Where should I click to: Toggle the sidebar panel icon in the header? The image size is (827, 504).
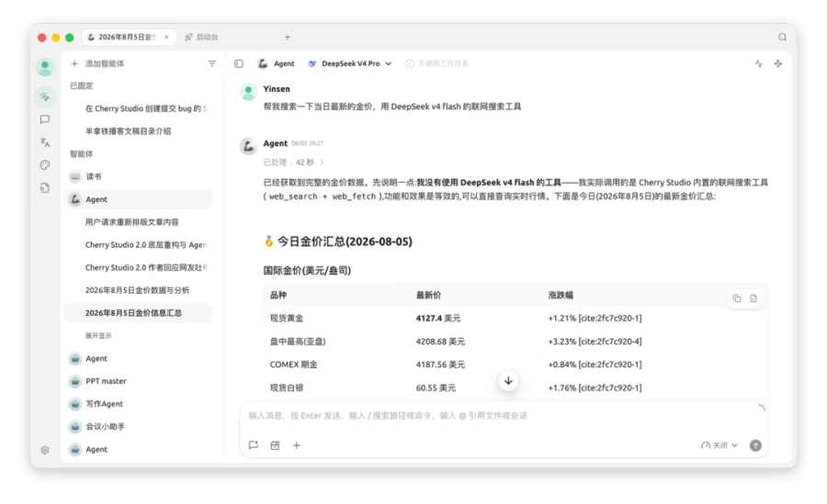239,63
